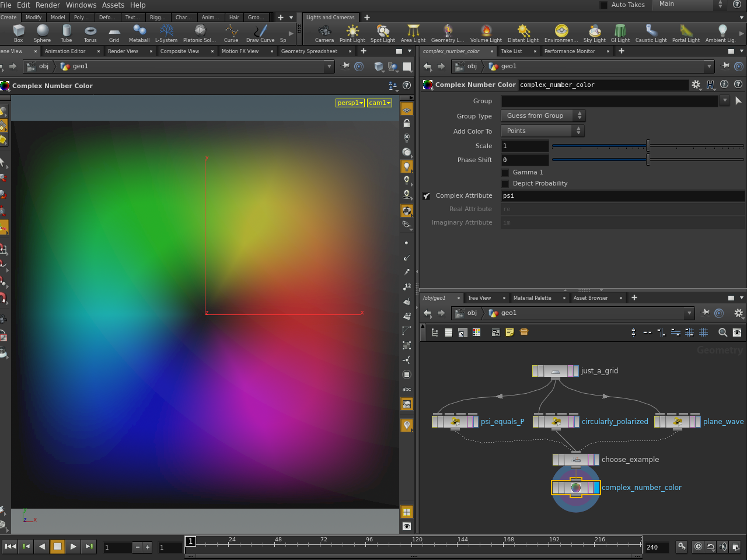Click the node name field complex_number_color
The image size is (747, 560).
tap(603, 85)
